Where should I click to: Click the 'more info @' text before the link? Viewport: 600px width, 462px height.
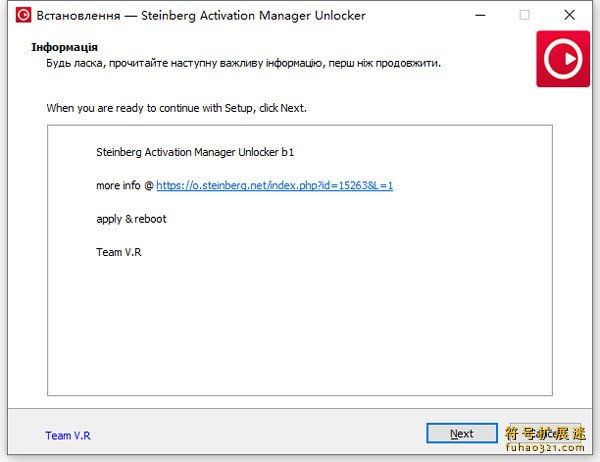(x=125, y=186)
